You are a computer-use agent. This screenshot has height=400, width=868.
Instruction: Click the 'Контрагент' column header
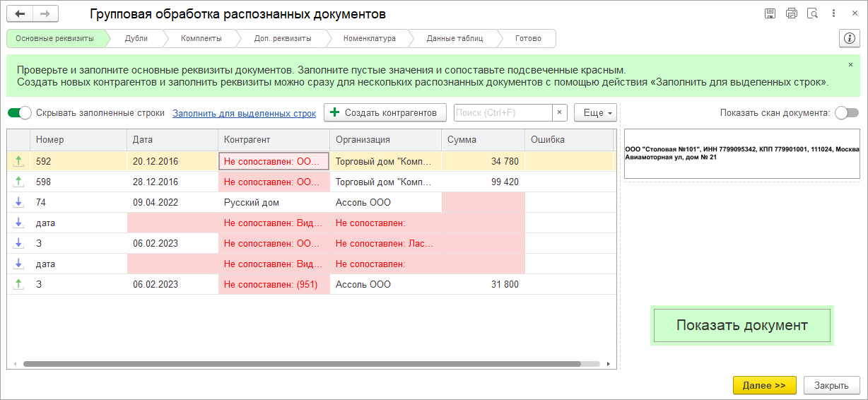[x=274, y=140]
